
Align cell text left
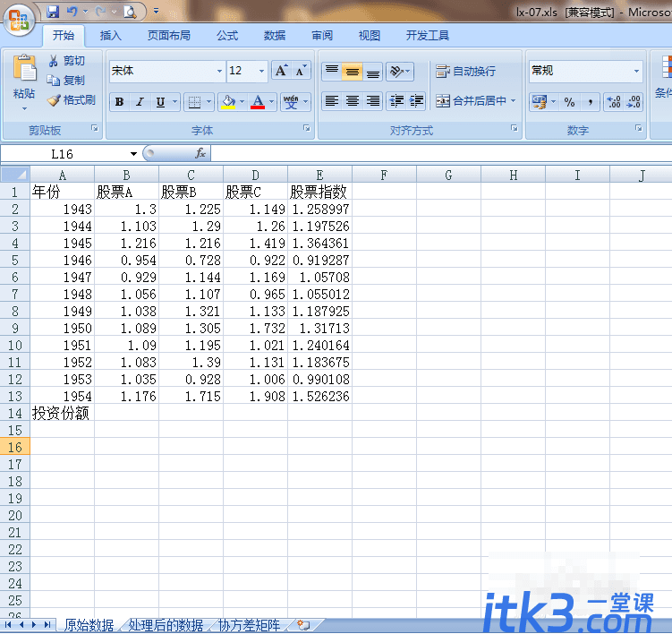tap(332, 101)
